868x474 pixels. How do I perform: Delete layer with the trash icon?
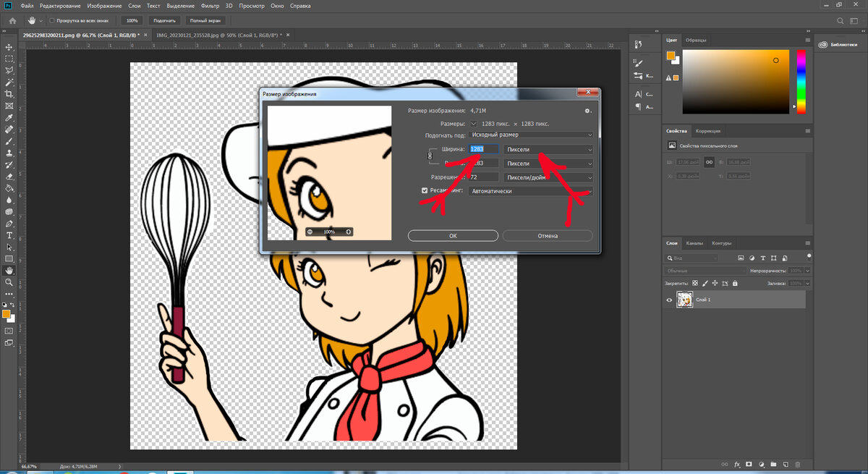(x=797, y=464)
